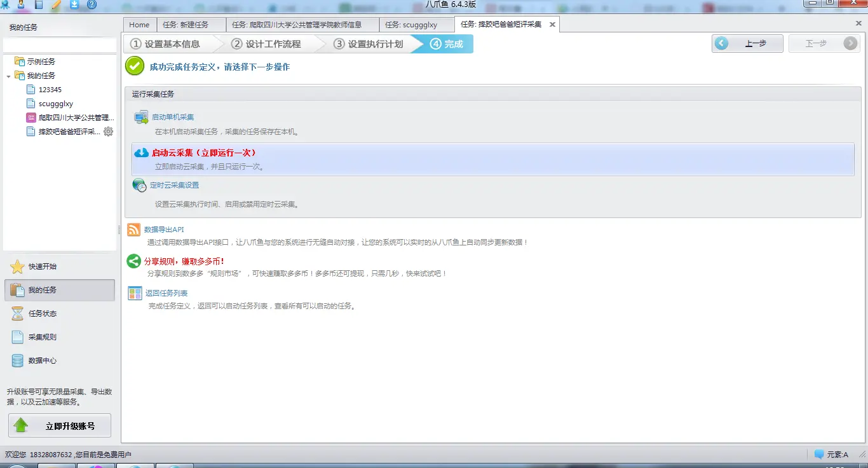
Task: Open 采集规则 from the sidebar
Action: point(59,337)
